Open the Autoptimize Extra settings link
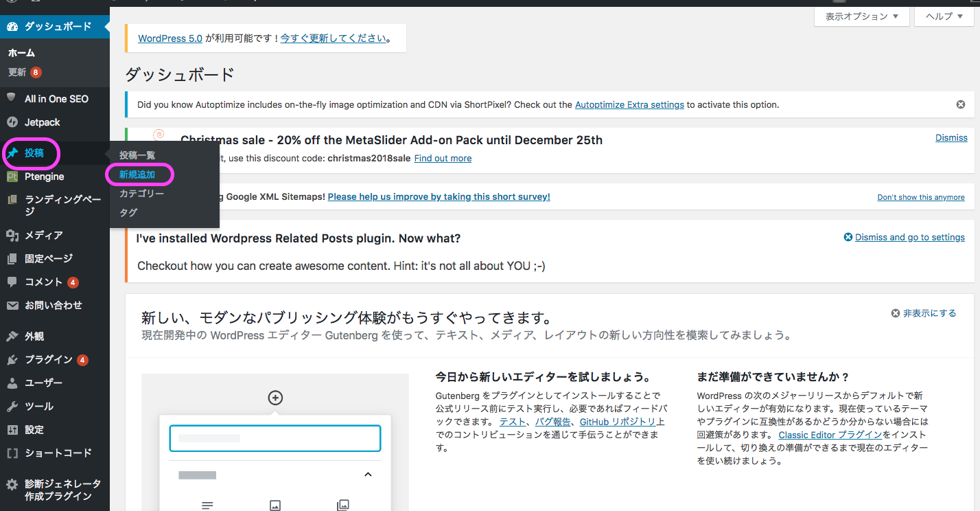Viewport: 980px width, 511px height. click(x=629, y=105)
